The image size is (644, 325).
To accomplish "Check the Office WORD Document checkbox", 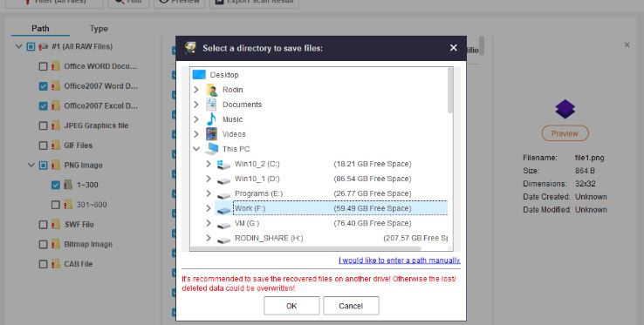I will (43, 66).
